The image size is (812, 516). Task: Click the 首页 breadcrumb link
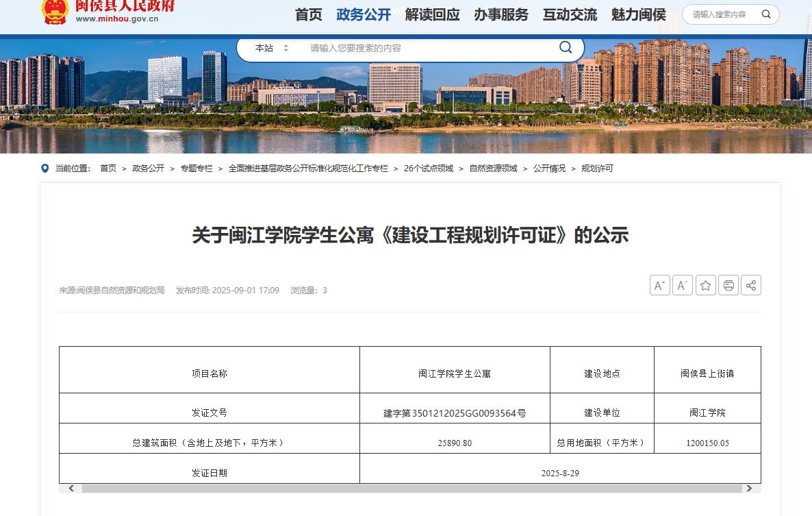click(x=108, y=169)
